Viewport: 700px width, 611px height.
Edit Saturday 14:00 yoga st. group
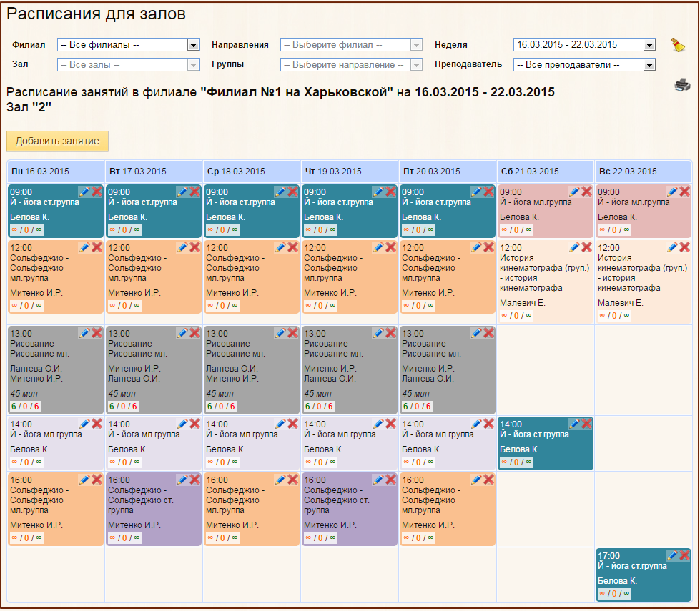[574, 424]
